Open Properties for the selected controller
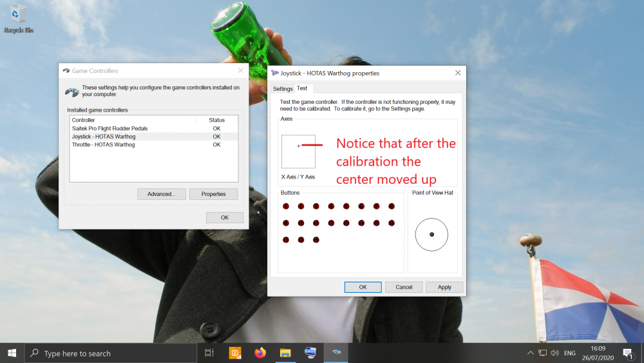This screenshot has width=644, height=363. [x=213, y=194]
